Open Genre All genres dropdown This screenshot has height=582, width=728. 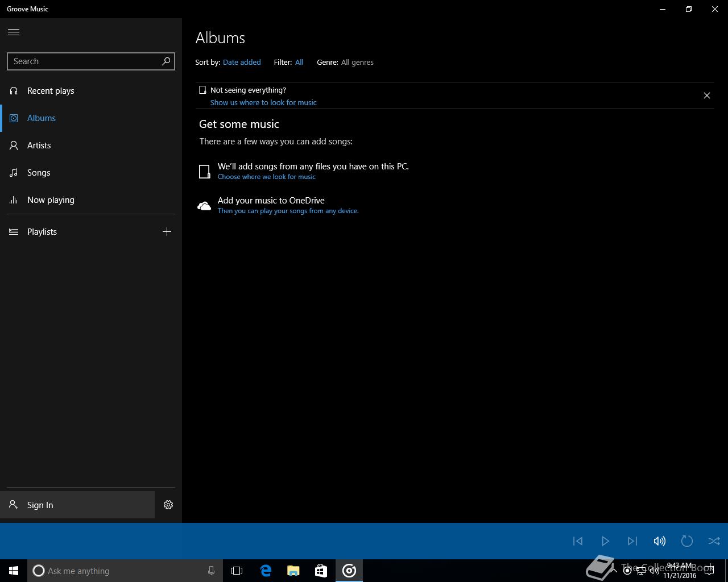click(357, 63)
